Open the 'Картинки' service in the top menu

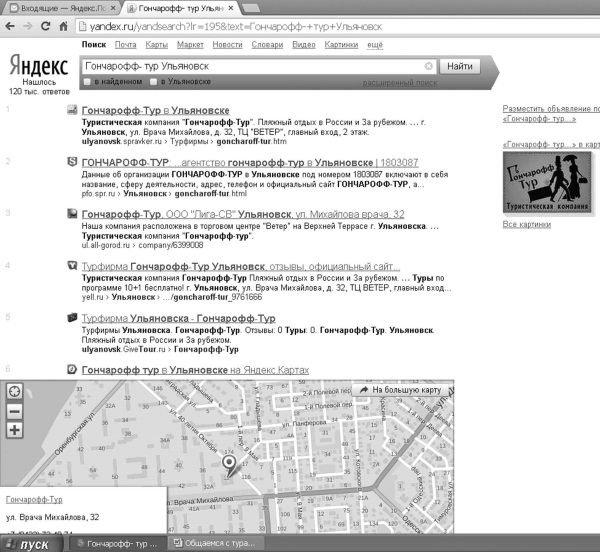pyautogui.click(x=341, y=45)
